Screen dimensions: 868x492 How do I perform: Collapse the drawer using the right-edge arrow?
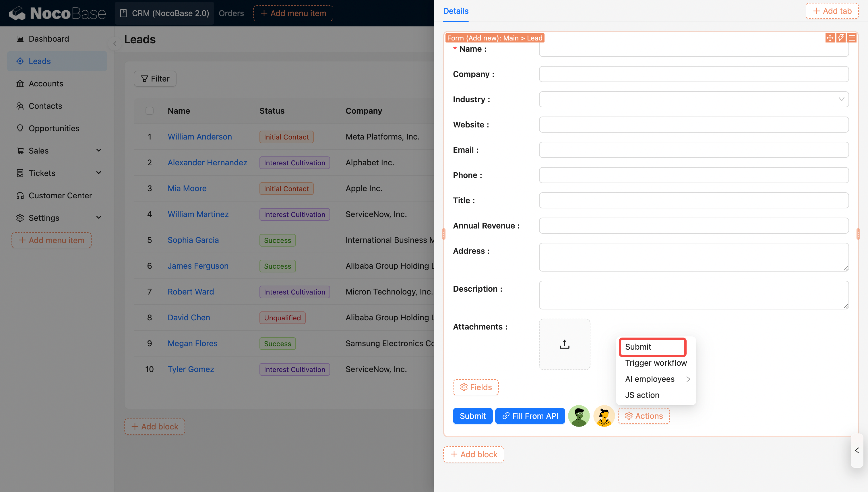(857, 450)
